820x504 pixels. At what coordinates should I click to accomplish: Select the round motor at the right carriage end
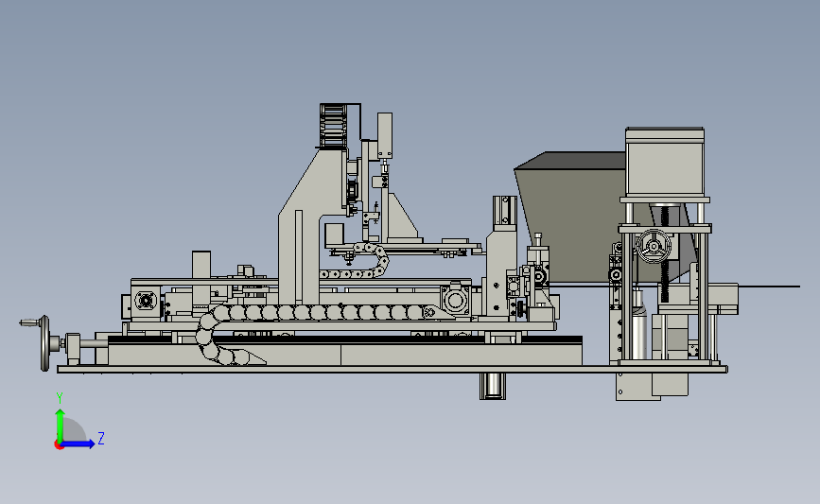(455, 300)
